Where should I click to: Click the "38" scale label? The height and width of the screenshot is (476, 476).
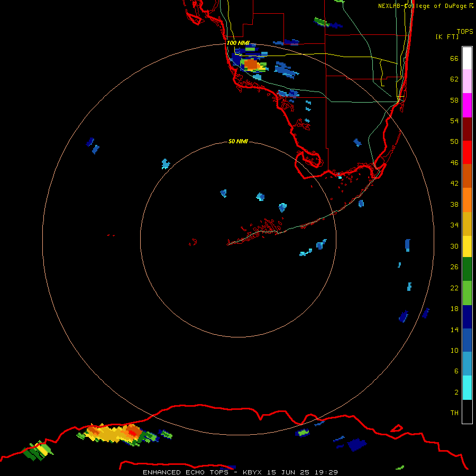[454, 205]
